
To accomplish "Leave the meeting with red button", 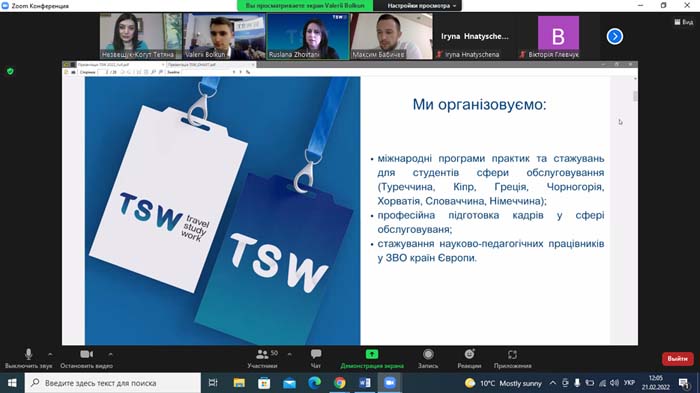I will (x=677, y=359).
